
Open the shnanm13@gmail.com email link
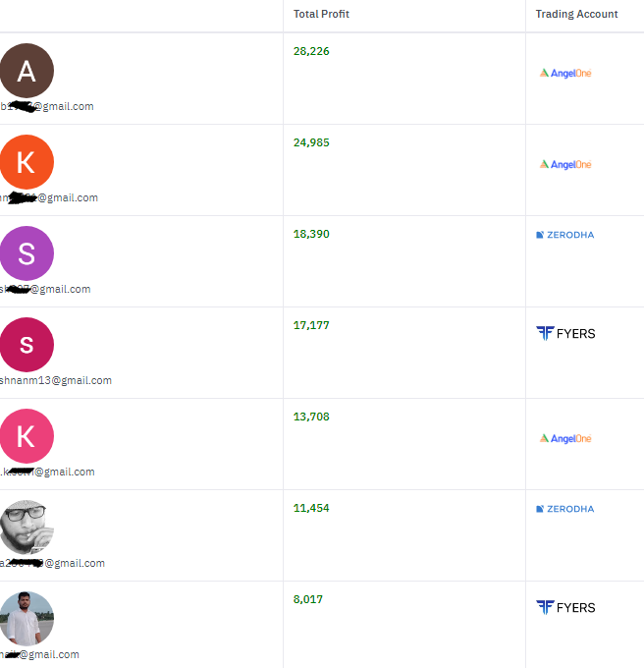(56, 380)
